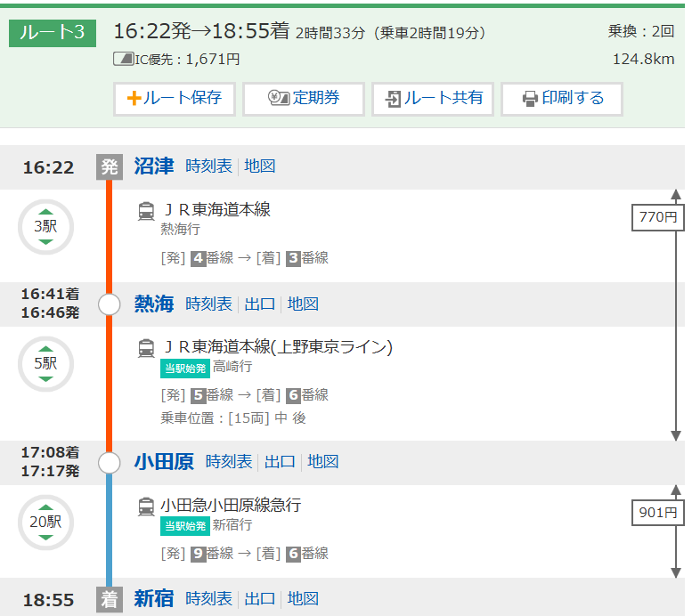692x616 pixels.
Task: Click the 124.8km distance text
Action: [643, 59]
